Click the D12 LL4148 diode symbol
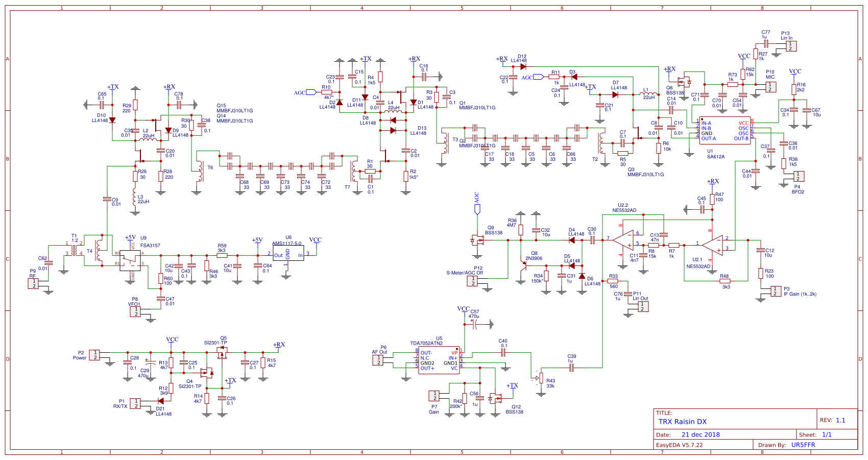Screen dimensions: 868x460 pyautogui.click(x=523, y=66)
